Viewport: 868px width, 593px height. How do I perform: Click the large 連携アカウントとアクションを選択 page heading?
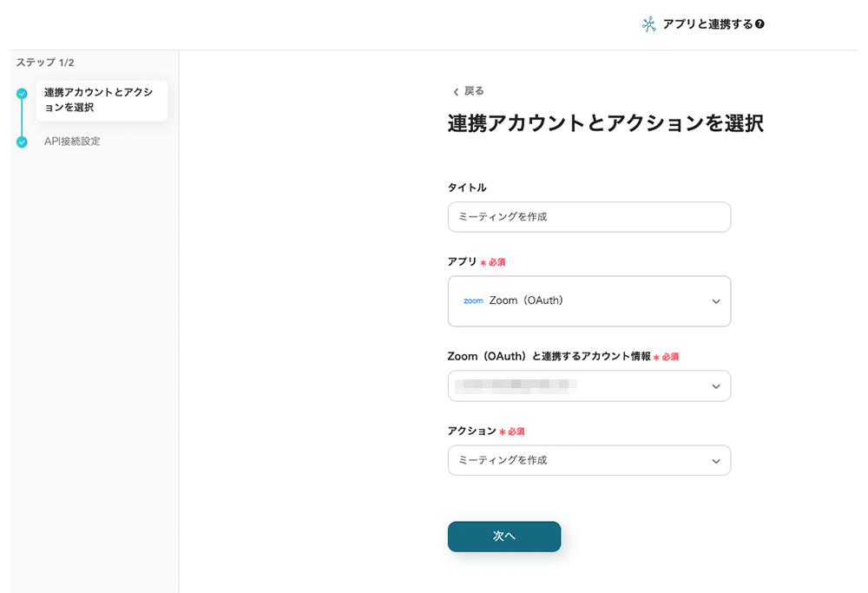coord(605,123)
